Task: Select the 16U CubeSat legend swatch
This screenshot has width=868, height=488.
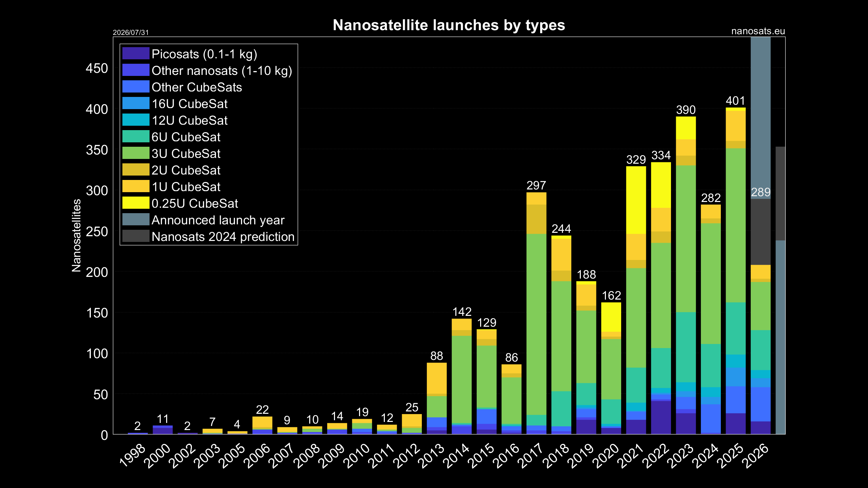Action: point(136,103)
